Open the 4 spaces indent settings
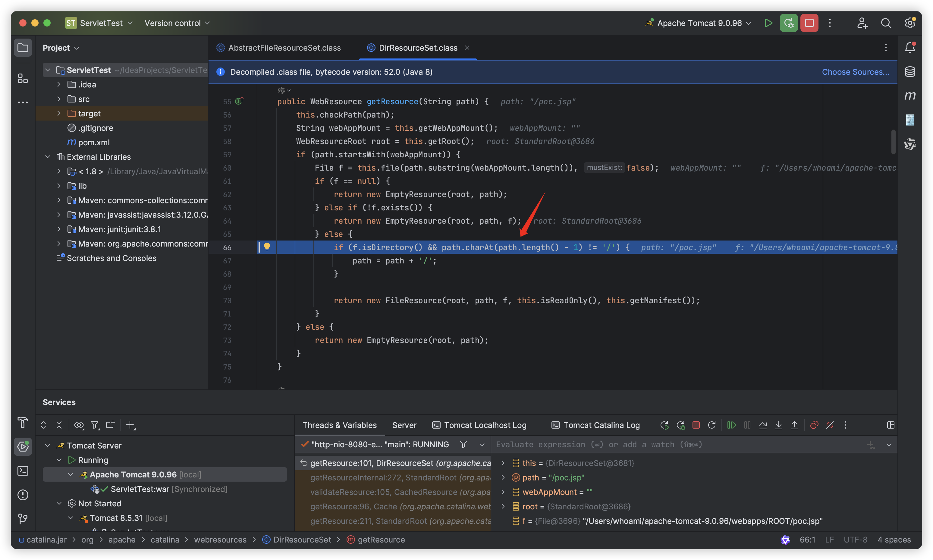933x560 pixels. pyautogui.click(x=894, y=540)
